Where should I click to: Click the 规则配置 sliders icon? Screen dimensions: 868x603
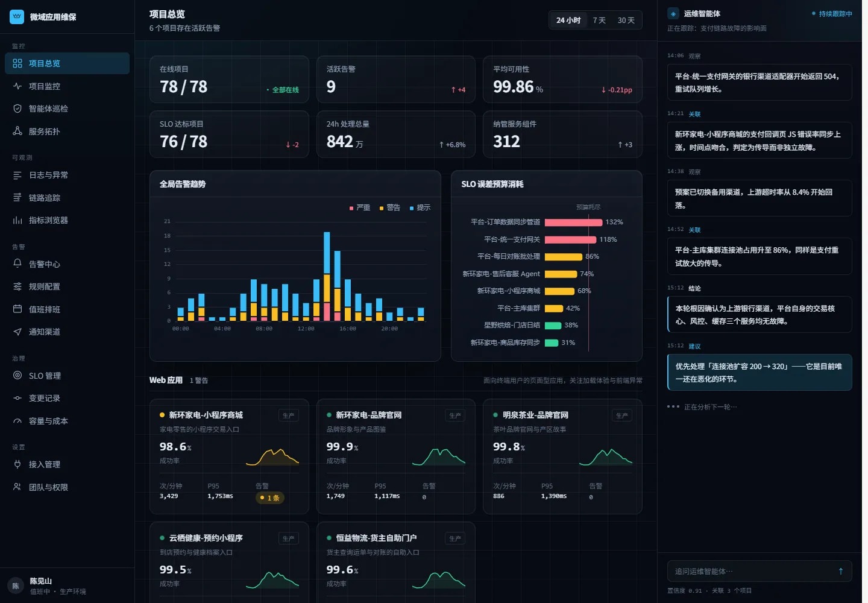tap(17, 286)
